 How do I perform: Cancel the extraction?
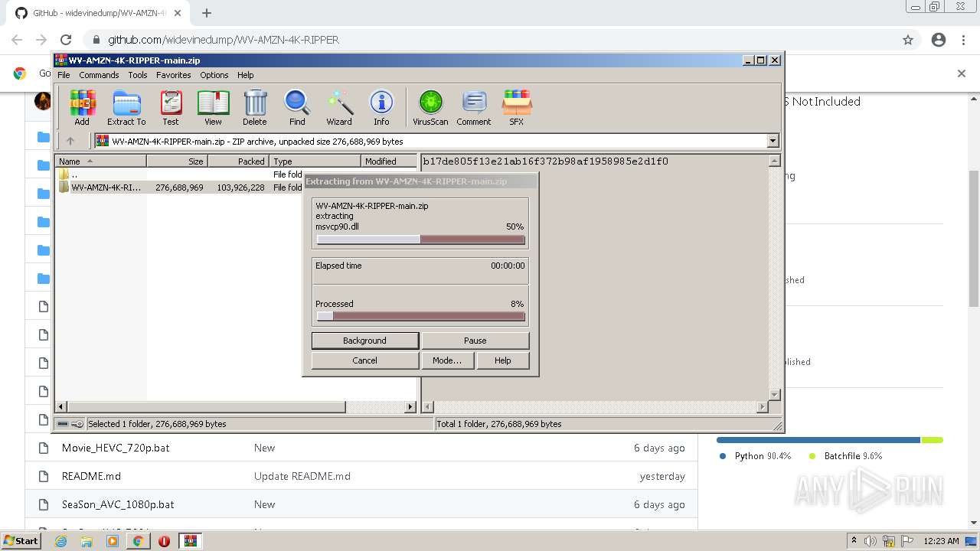click(365, 360)
